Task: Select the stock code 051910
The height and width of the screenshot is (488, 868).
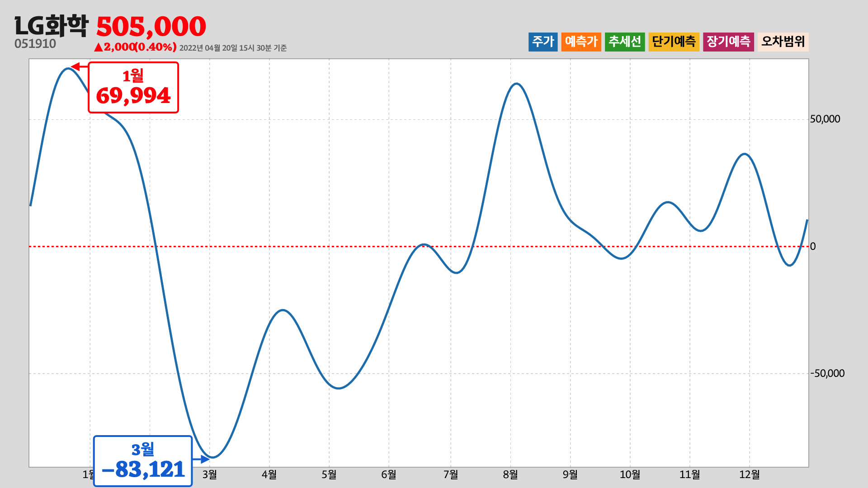Action: (x=35, y=44)
